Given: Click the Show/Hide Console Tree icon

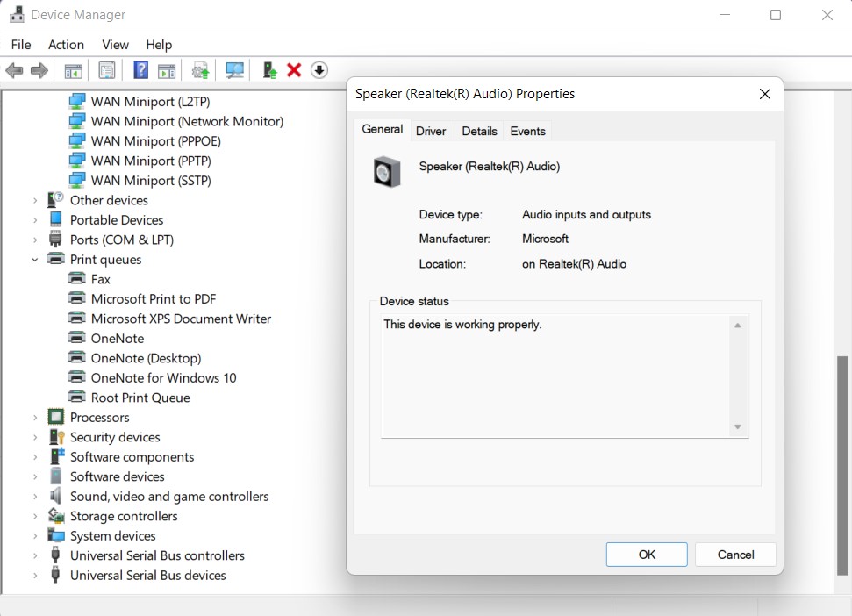Looking at the screenshot, I should click(x=73, y=69).
